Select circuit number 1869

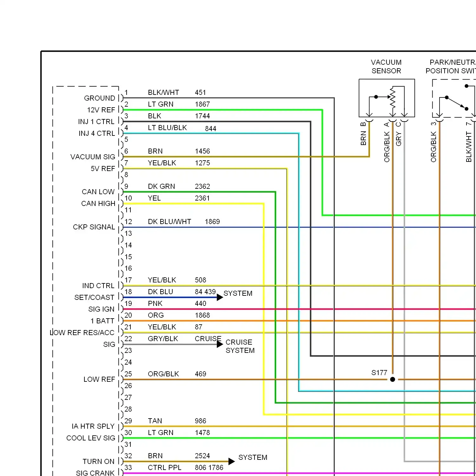point(212,221)
